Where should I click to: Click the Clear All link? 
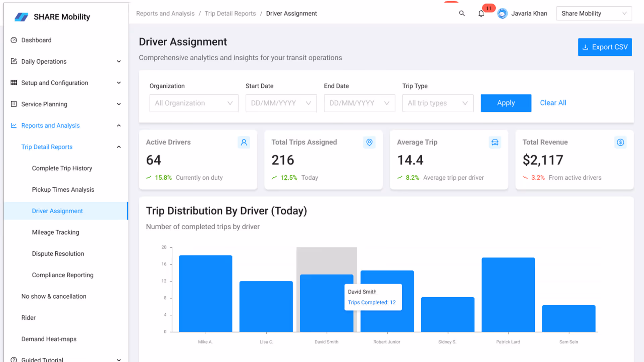tap(553, 103)
